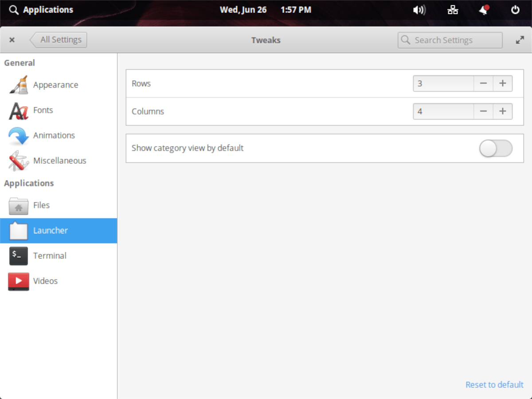This screenshot has height=399, width=532.
Task: Open Appearance paintbrush icon in sidebar
Action: tap(19, 85)
